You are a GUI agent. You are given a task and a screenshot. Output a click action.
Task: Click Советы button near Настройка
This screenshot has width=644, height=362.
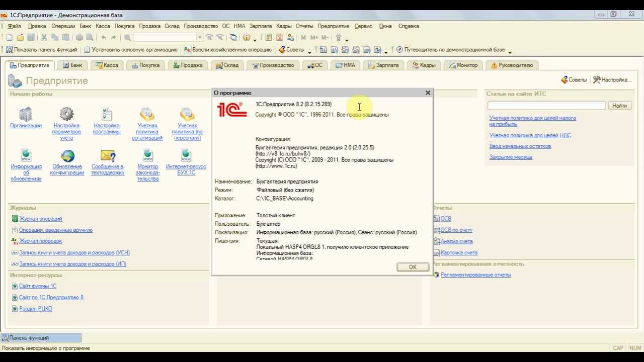click(x=574, y=80)
